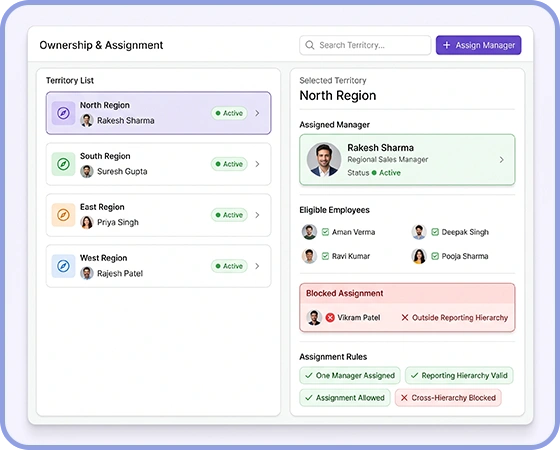Select the South Region label

pos(105,156)
